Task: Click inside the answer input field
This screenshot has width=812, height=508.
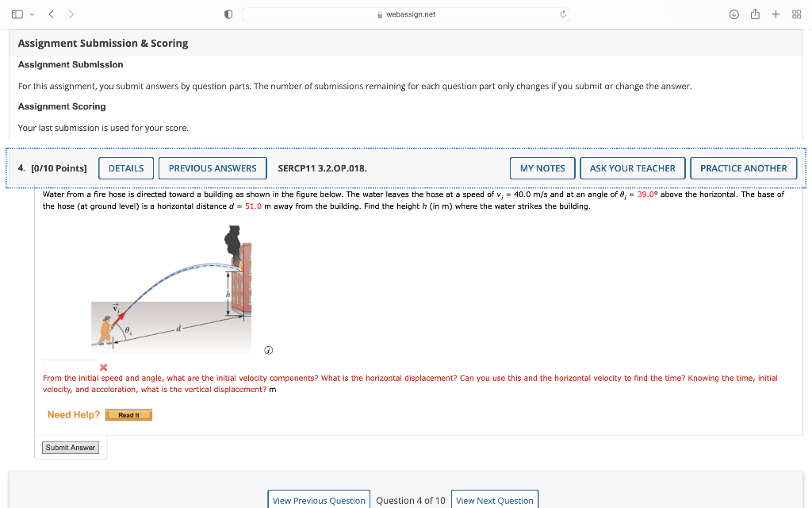Action: coord(67,367)
